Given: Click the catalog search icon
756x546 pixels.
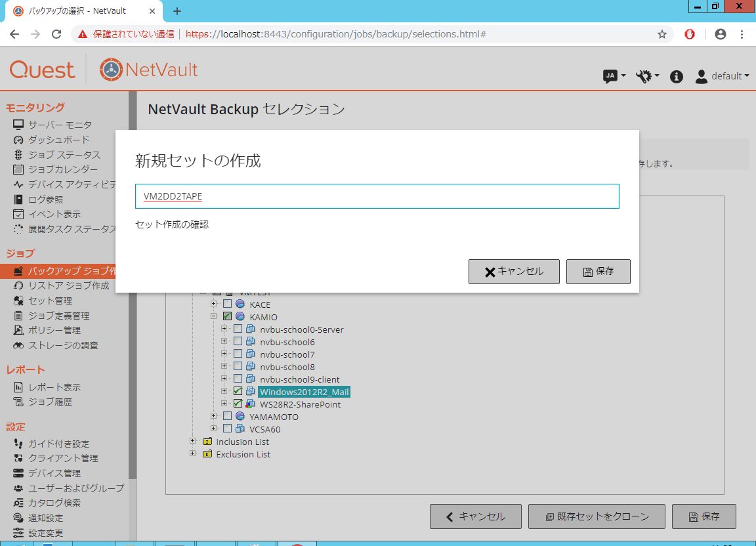Looking at the screenshot, I should tap(18, 503).
